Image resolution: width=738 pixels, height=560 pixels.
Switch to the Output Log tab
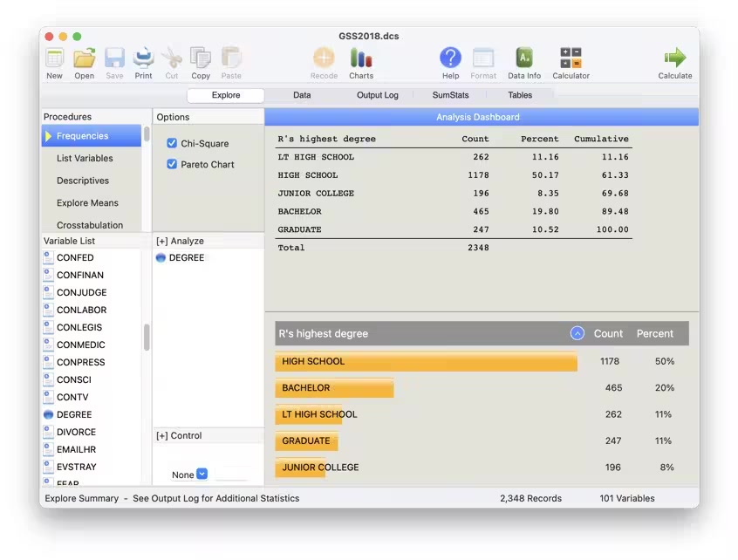(x=377, y=95)
